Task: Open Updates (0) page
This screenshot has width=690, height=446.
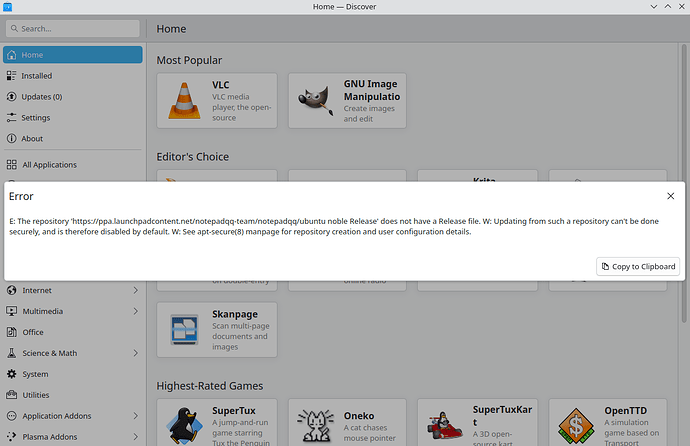Action: pos(73,97)
